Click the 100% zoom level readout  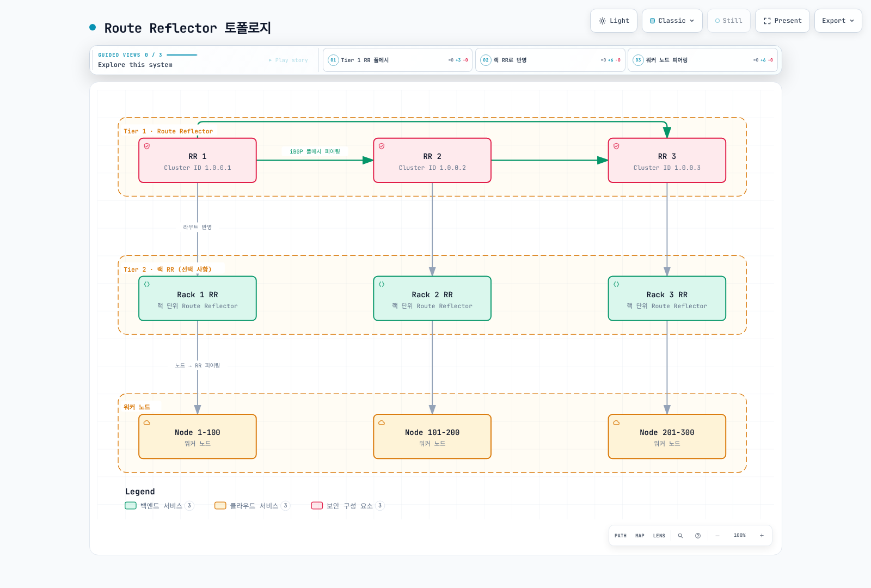tap(740, 536)
